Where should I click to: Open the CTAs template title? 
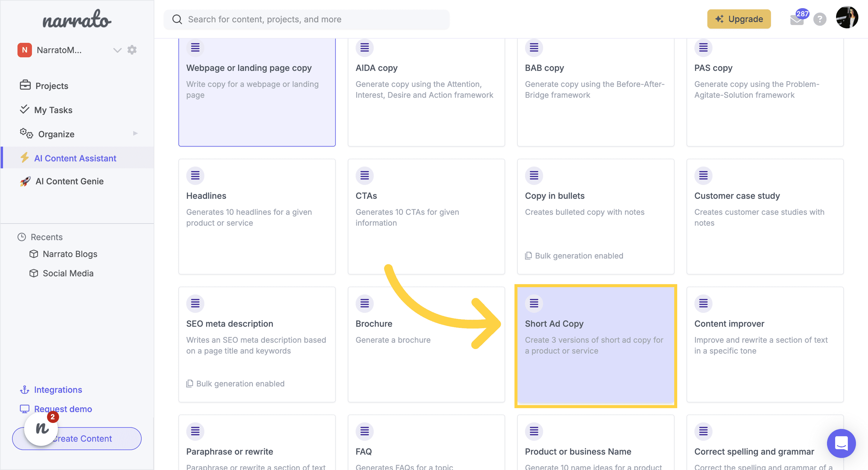tap(366, 196)
